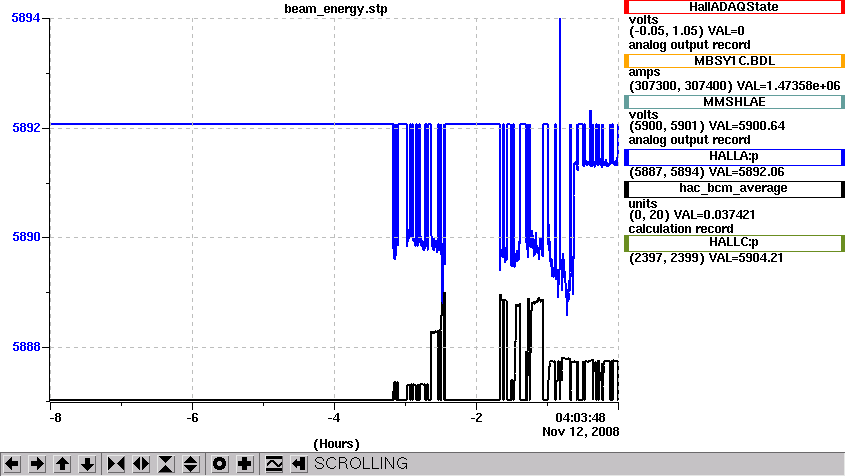Click the vertical zoom-out up/down triangles icon
The height and width of the screenshot is (476, 845).
click(x=191, y=464)
